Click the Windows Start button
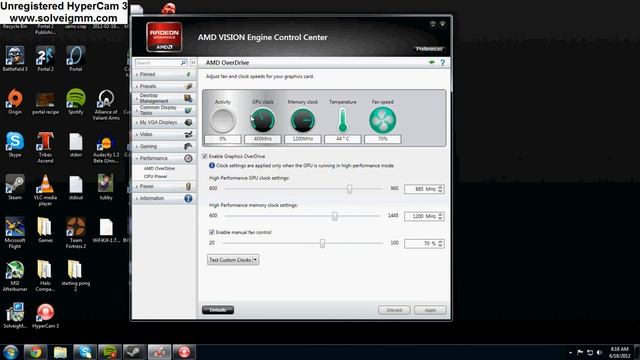This screenshot has height=360, width=640. 11,352
